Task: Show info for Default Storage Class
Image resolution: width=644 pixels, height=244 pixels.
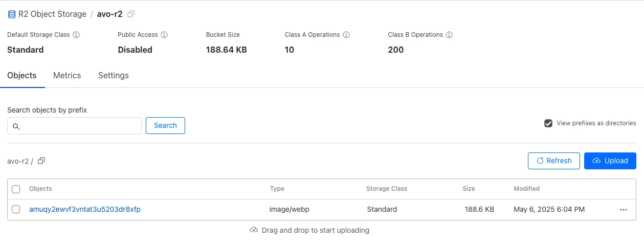Action: click(x=76, y=35)
